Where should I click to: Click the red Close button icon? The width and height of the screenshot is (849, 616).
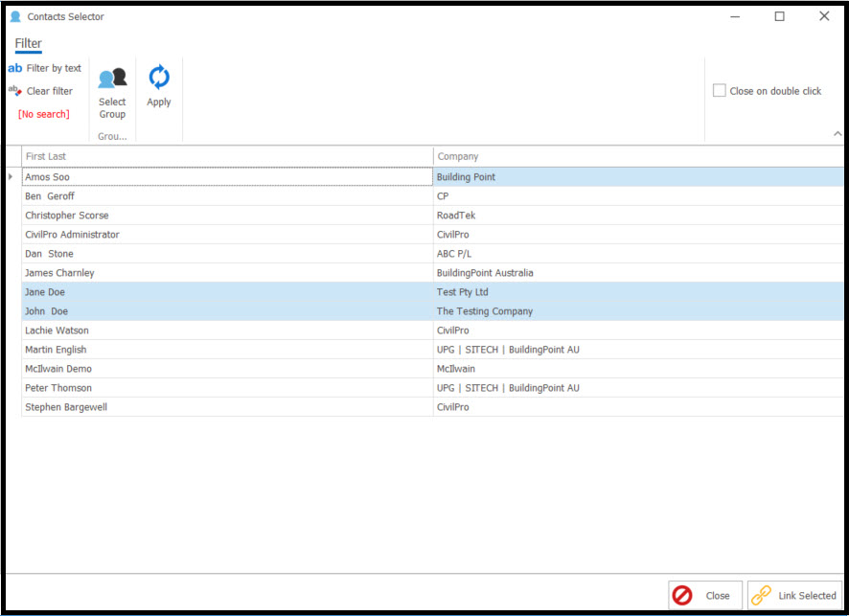(682, 595)
